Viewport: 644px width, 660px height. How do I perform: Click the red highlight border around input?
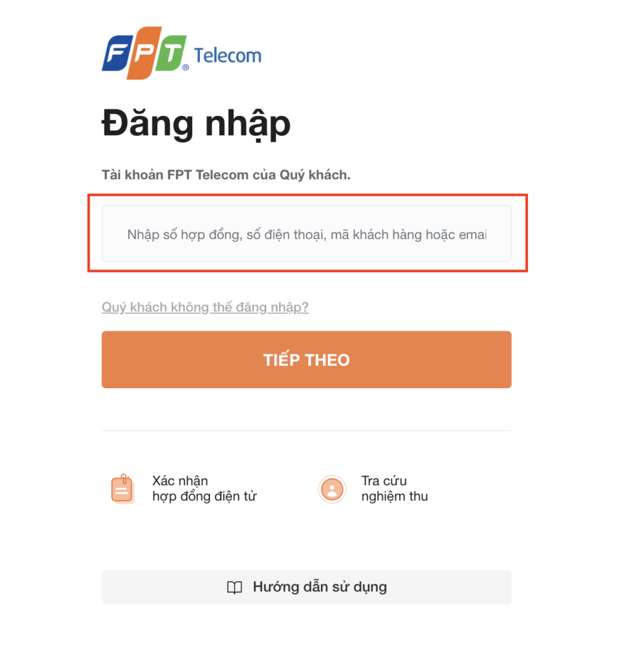307,195
